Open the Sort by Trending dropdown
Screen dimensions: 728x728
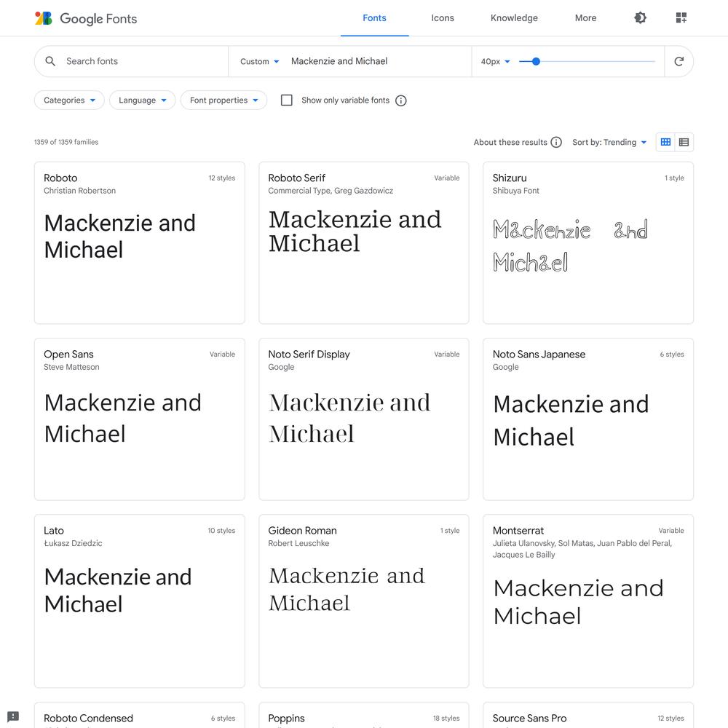[609, 143]
